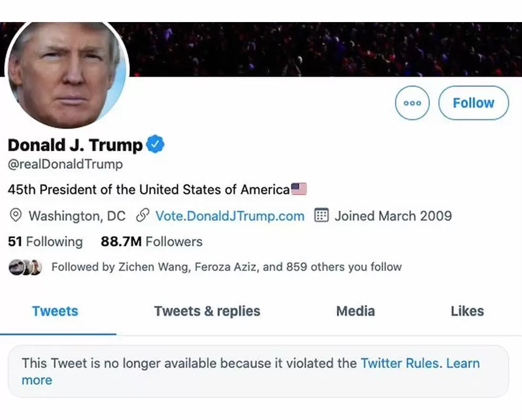View the Likes tab
Image resolution: width=522 pixels, height=420 pixels.
coord(467,311)
